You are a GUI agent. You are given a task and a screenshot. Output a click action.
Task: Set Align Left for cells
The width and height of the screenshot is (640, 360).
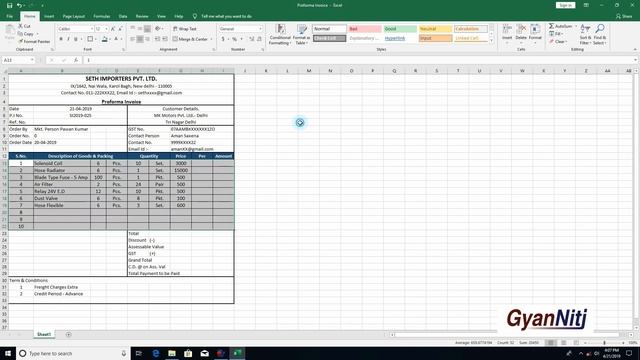[133, 39]
